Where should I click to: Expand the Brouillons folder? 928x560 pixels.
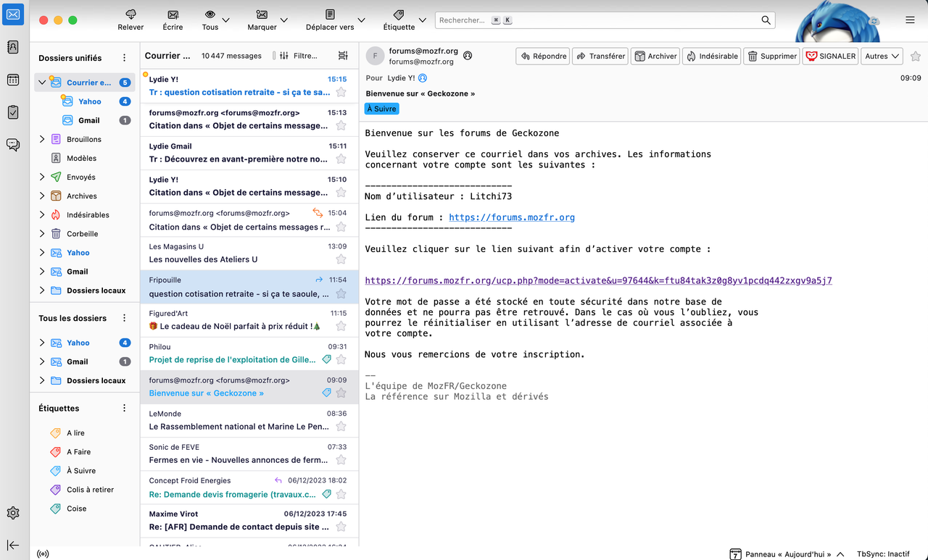pos(42,139)
